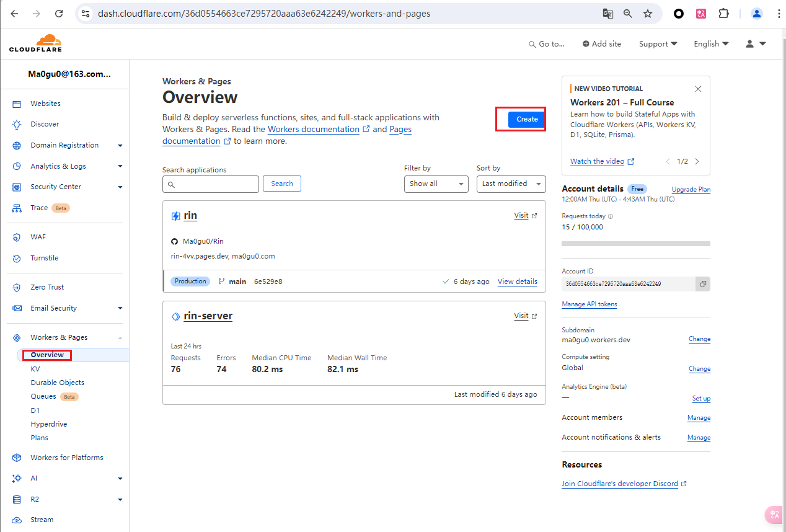
Task: Open the rin application link
Action: coord(190,216)
